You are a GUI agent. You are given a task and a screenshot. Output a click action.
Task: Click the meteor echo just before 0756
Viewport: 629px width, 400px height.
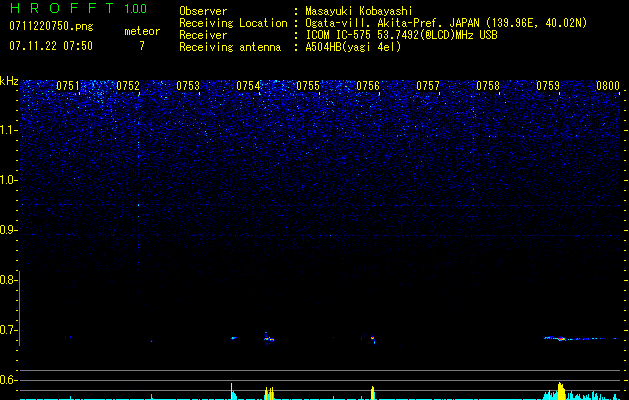coord(373,339)
